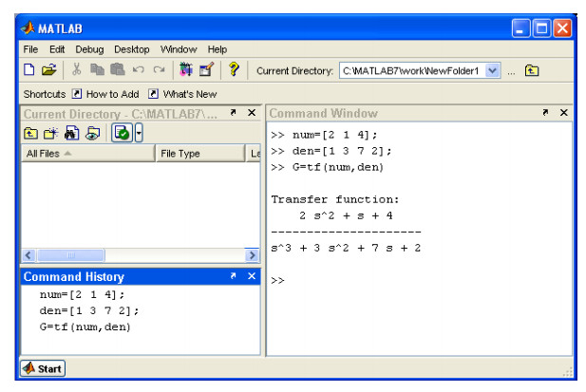Image resolution: width=586 pixels, height=392 pixels.
Task: Open the How to Add shortcut
Action: tap(105, 94)
